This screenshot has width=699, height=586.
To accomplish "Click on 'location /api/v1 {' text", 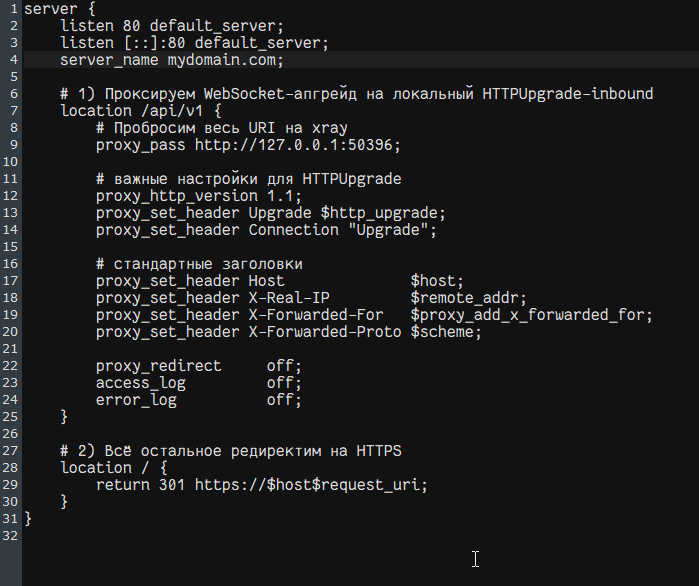I will pyautogui.click(x=140, y=111).
